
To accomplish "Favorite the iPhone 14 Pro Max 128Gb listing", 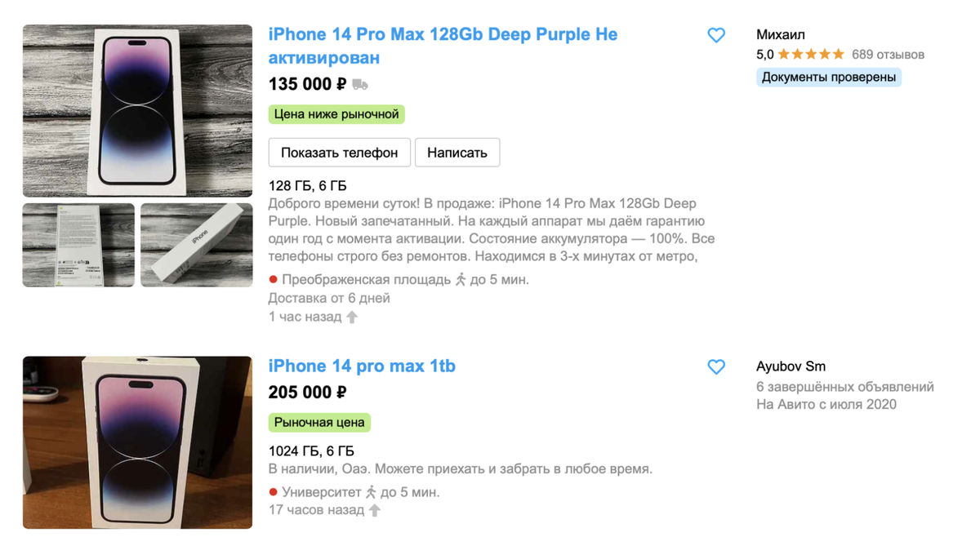I will [716, 35].
